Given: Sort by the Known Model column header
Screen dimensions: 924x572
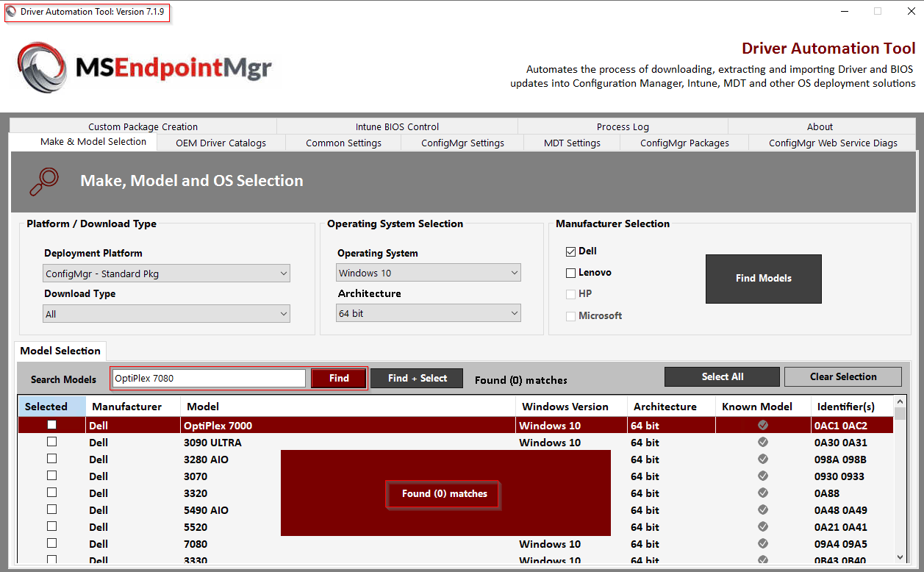Looking at the screenshot, I should [763, 407].
